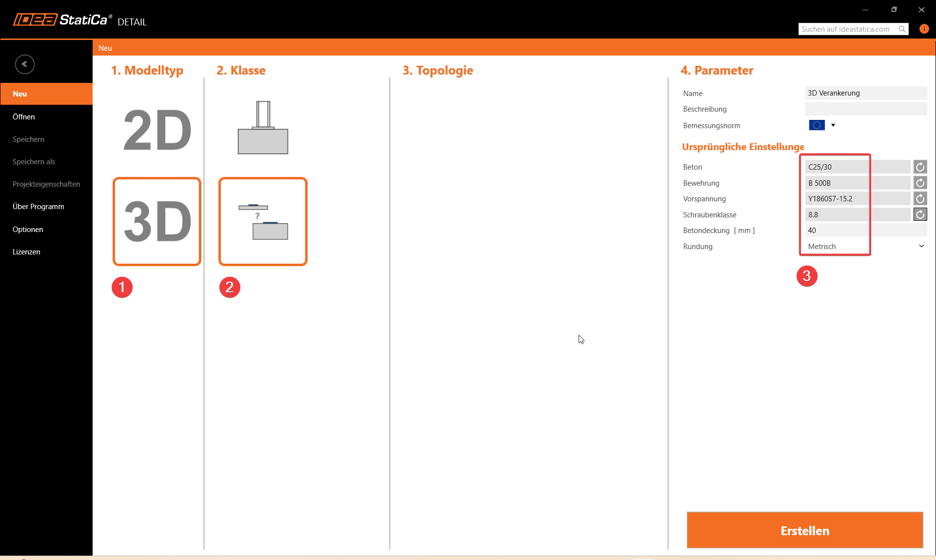Reset the Vorspannung value with refresh icon

tap(920, 199)
